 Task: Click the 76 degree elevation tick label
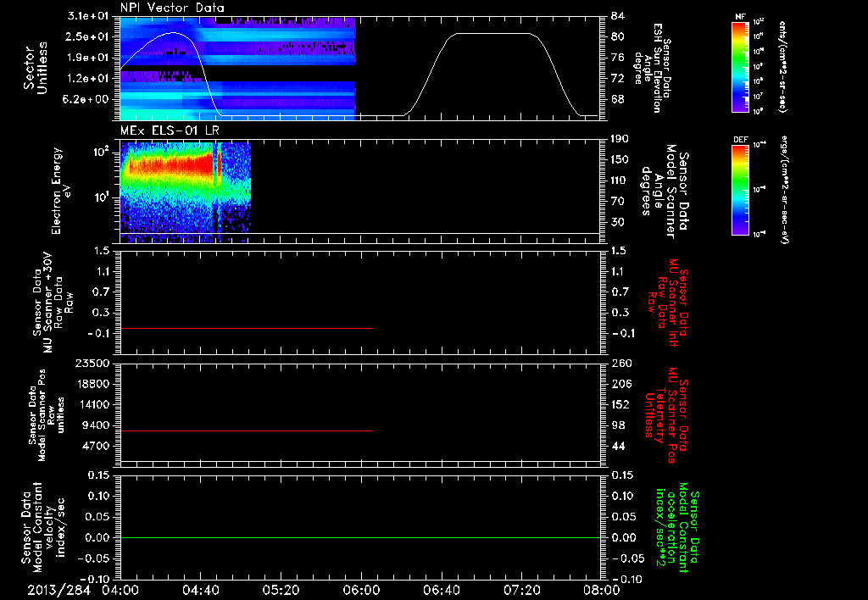618,58
